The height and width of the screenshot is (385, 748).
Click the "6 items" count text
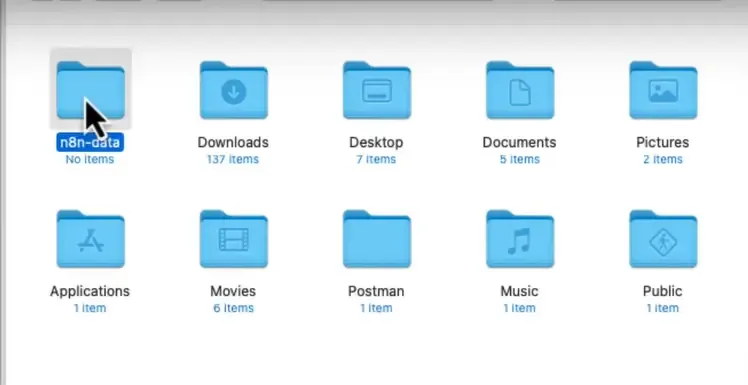pyautogui.click(x=233, y=308)
